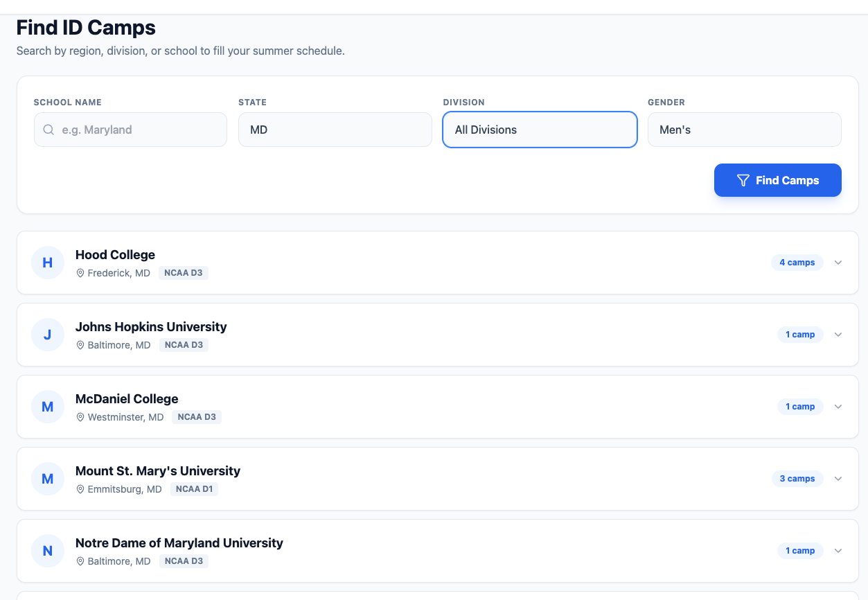Click the Hood College 'H' avatar icon

[x=48, y=263]
